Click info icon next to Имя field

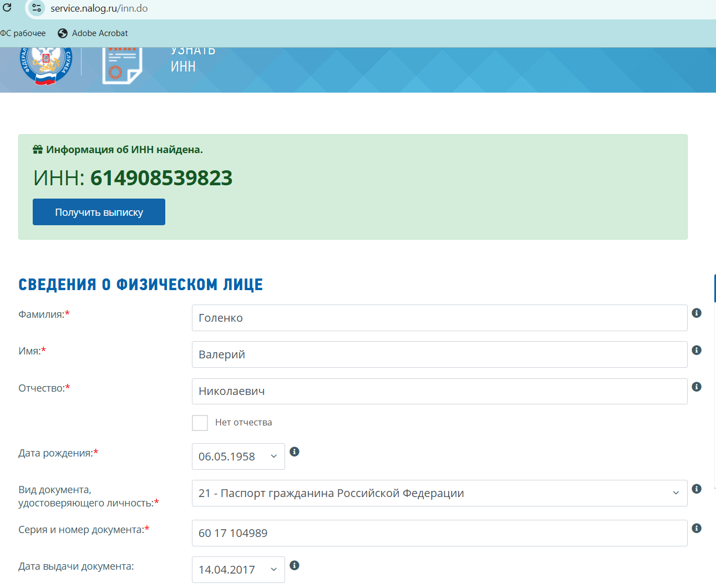(697, 350)
